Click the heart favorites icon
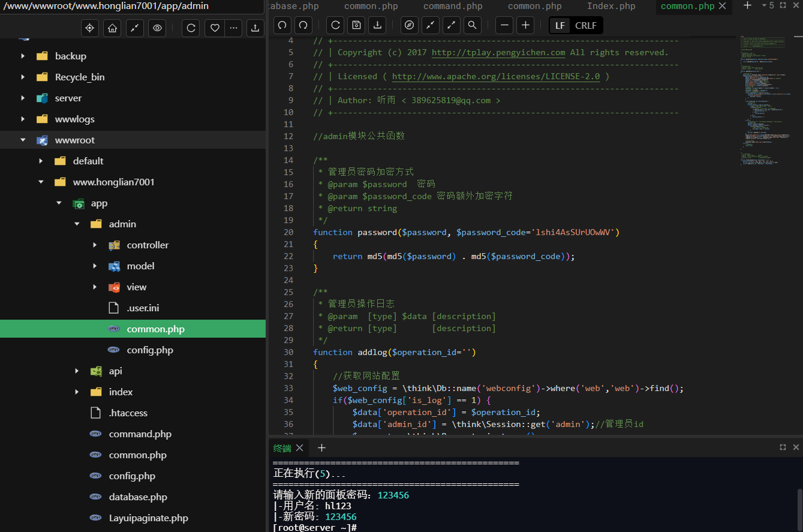The image size is (803, 532). [x=214, y=28]
